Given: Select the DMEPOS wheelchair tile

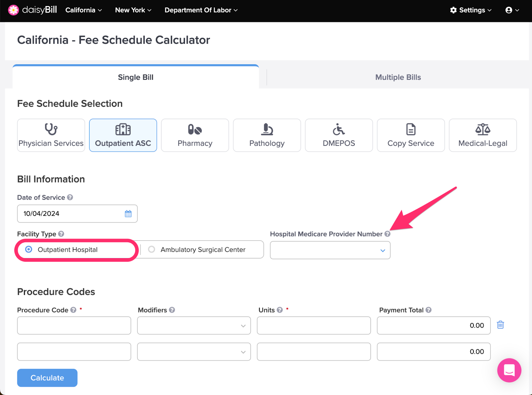Looking at the screenshot, I should coord(339,135).
